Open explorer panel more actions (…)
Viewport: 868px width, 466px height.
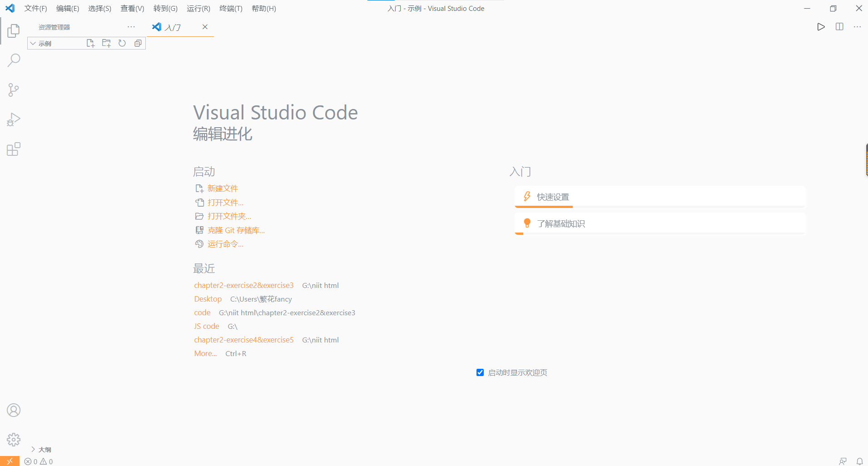131,27
